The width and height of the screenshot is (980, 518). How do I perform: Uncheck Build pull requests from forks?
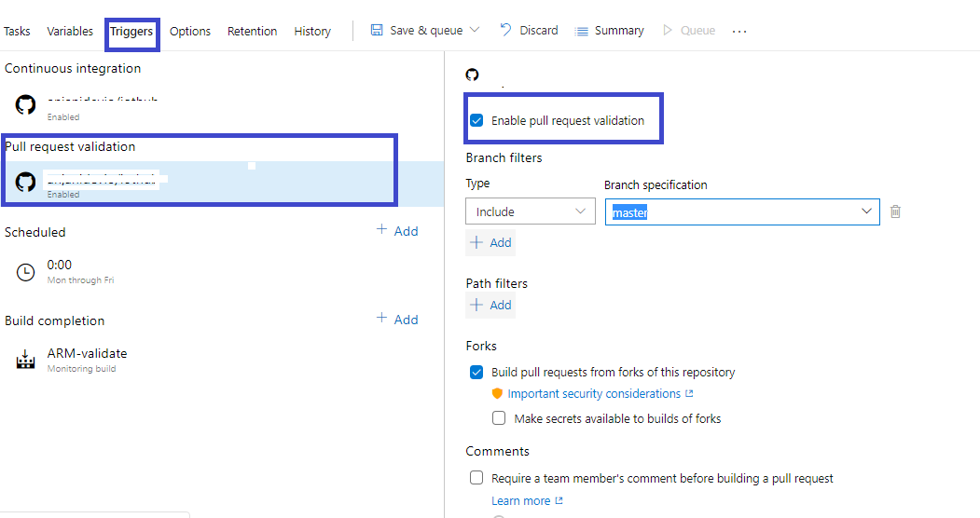coord(476,372)
